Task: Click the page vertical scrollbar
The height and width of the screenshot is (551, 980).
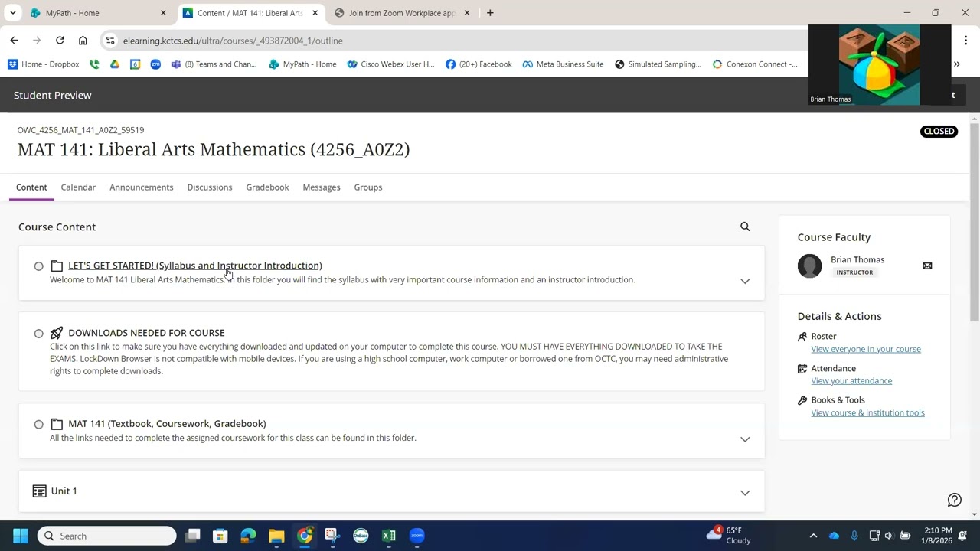Action: point(975,222)
